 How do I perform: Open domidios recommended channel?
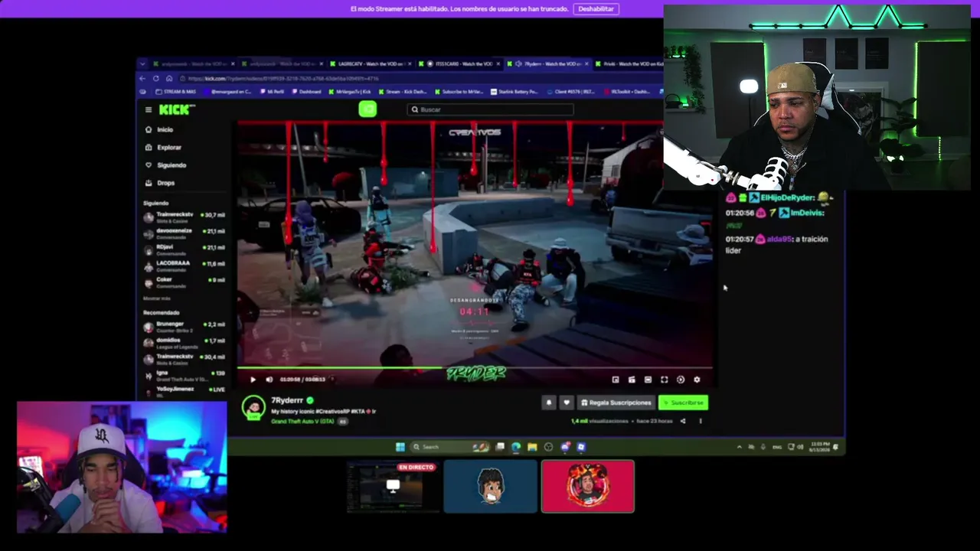point(184,342)
